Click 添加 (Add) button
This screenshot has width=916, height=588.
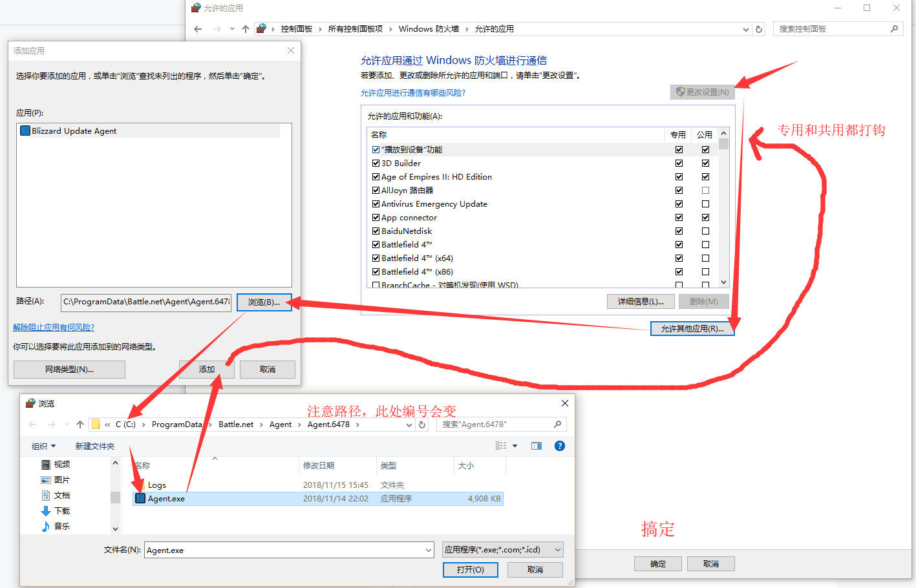click(x=207, y=370)
